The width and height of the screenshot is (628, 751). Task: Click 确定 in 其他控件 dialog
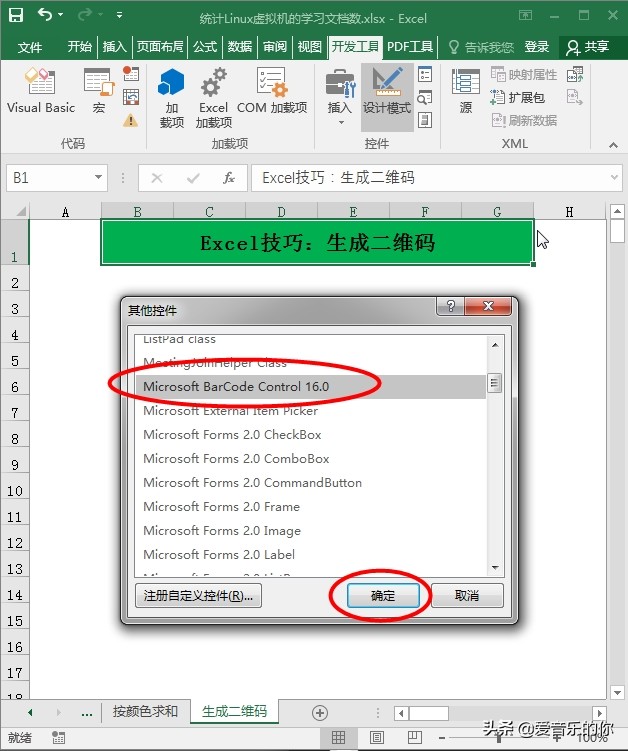click(383, 596)
